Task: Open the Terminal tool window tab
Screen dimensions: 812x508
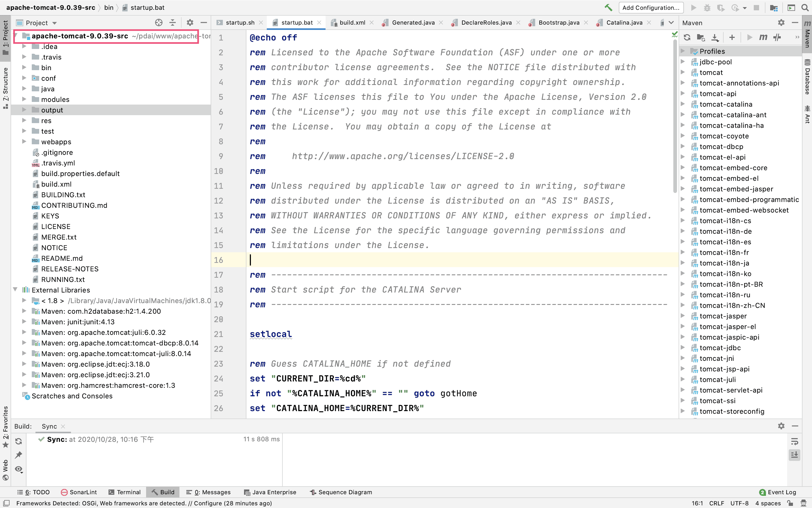Action: (x=124, y=492)
